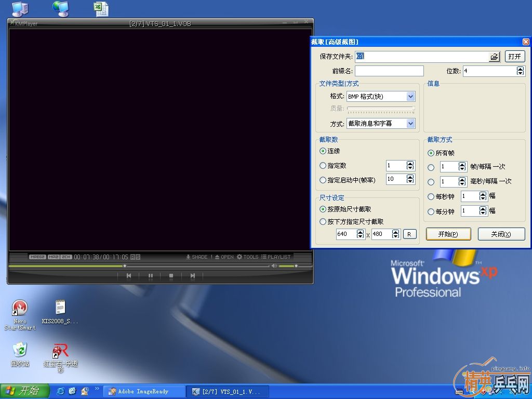Image resolution: width=532 pixels, height=399 pixels.
Task: Click the third quick launch icon on the taskbar
Action: (85, 391)
